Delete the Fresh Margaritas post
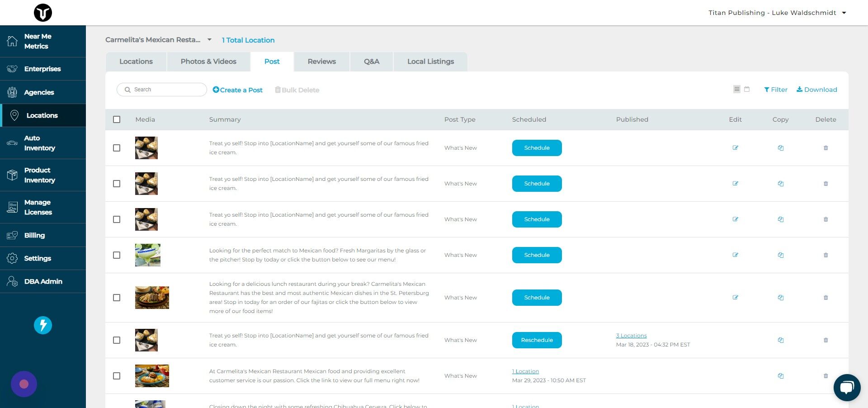Image resolution: width=868 pixels, height=408 pixels. click(826, 255)
